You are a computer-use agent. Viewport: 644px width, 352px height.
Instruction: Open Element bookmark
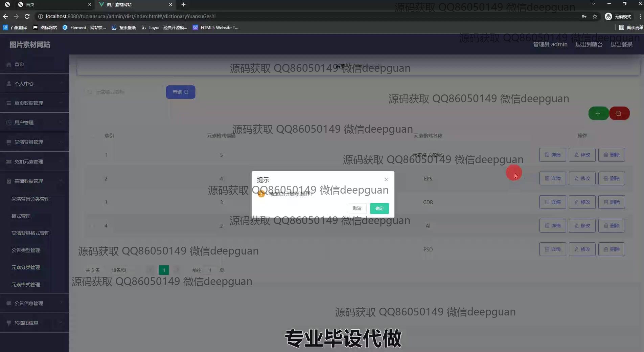pos(84,27)
